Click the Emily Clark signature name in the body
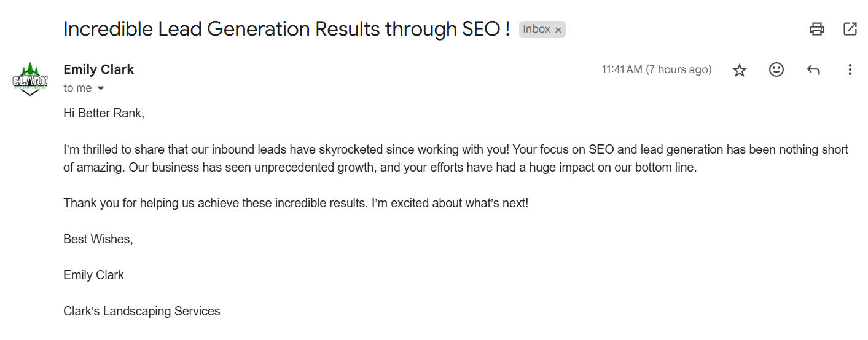 click(x=93, y=275)
